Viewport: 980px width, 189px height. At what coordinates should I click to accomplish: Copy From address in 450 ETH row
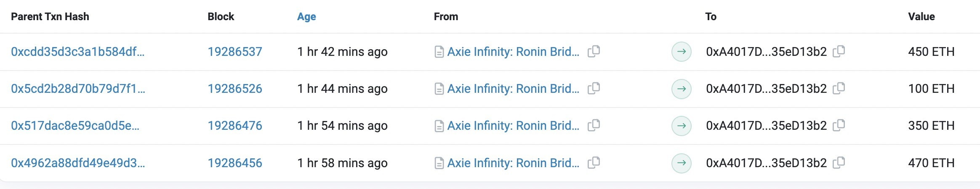(594, 51)
